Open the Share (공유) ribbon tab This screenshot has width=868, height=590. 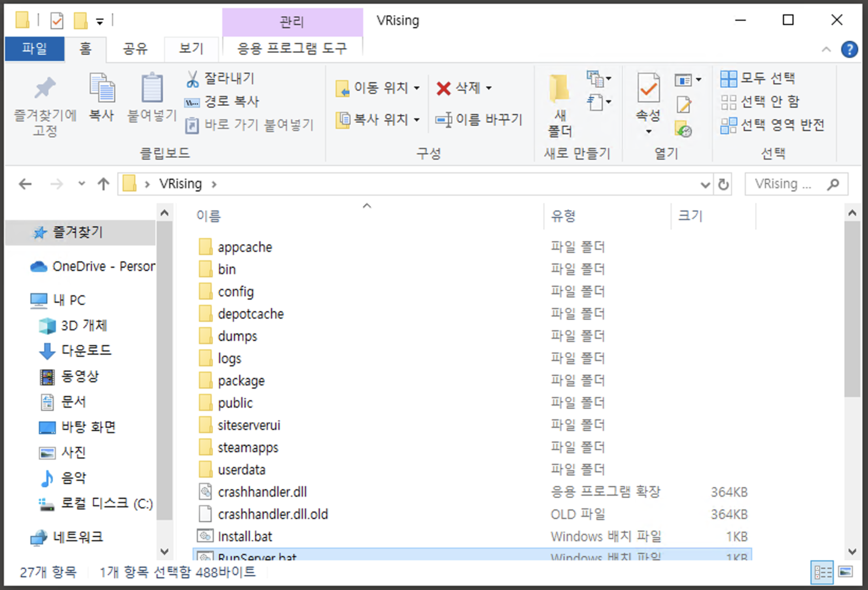pos(135,48)
